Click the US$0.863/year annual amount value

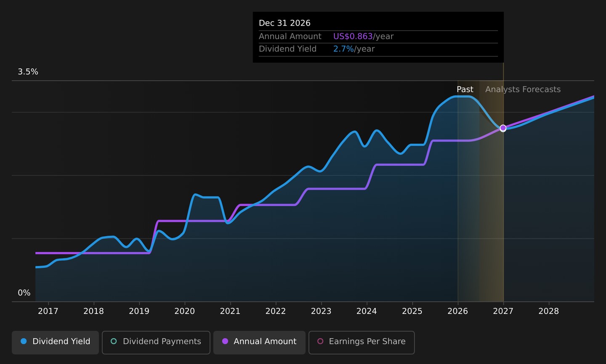(x=364, y=37)
